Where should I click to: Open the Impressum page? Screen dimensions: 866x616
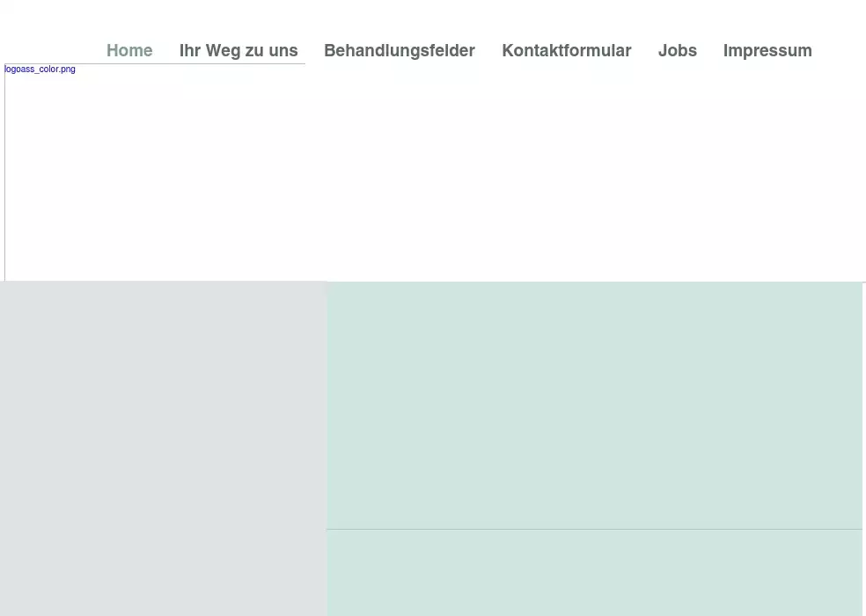(x=767, y=51)
